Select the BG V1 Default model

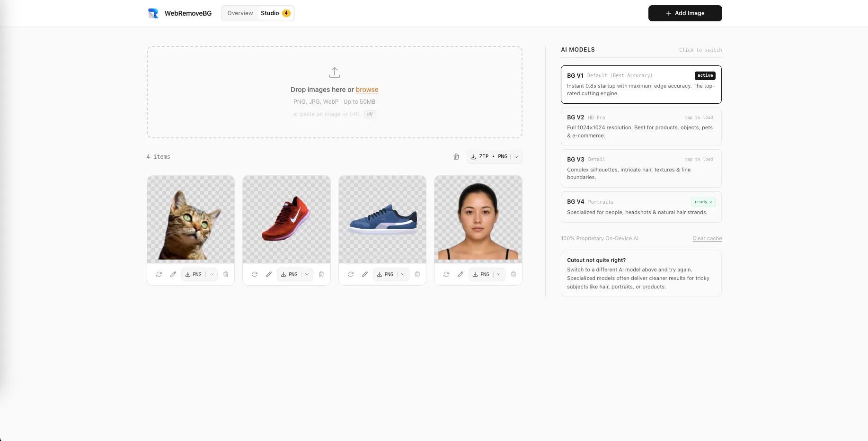click(x=641, y=84)
